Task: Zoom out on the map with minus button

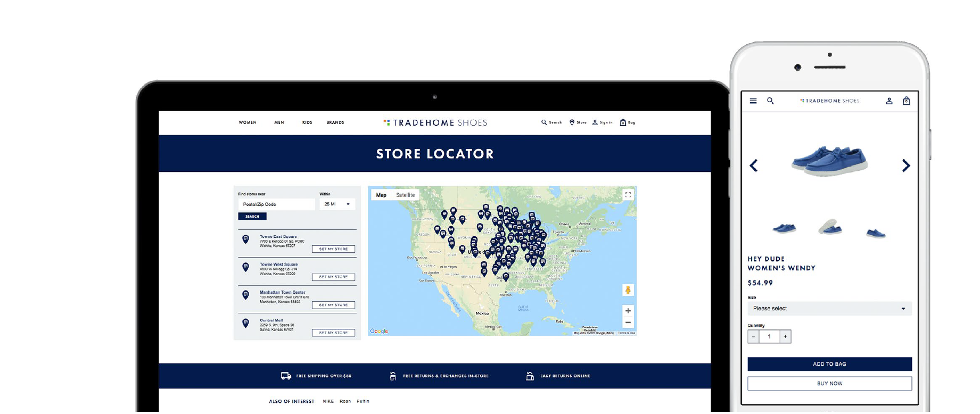Action: click(628, 322)
